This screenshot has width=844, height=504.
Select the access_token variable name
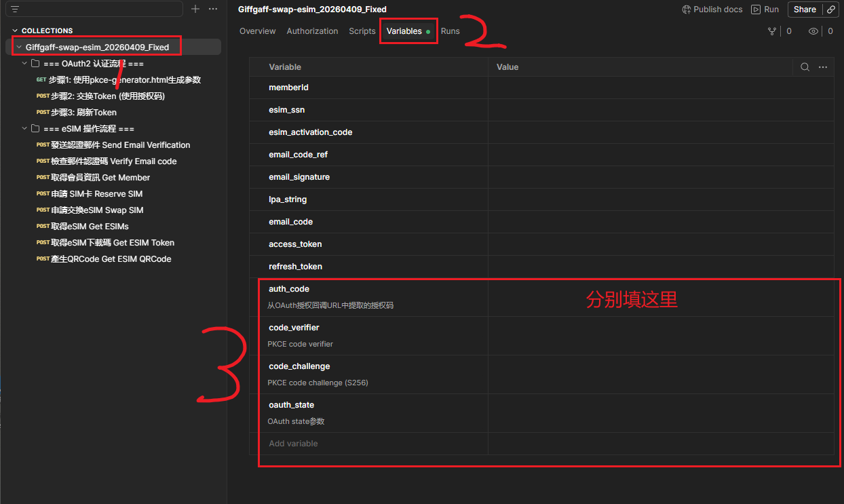coord(295,244)
